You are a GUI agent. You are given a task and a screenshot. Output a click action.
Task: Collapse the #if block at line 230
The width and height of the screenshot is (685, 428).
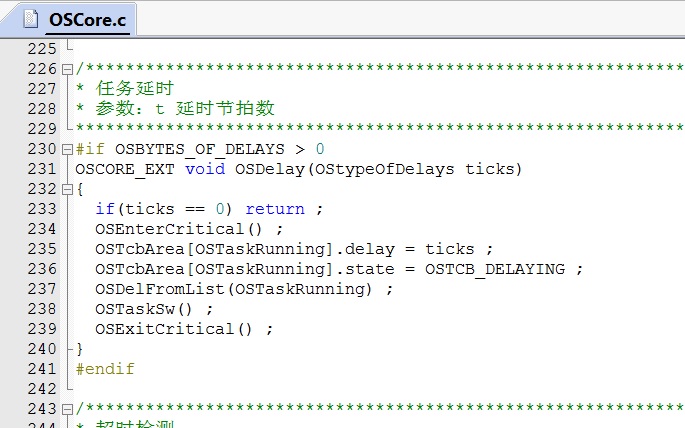click(x=67, y=149)
